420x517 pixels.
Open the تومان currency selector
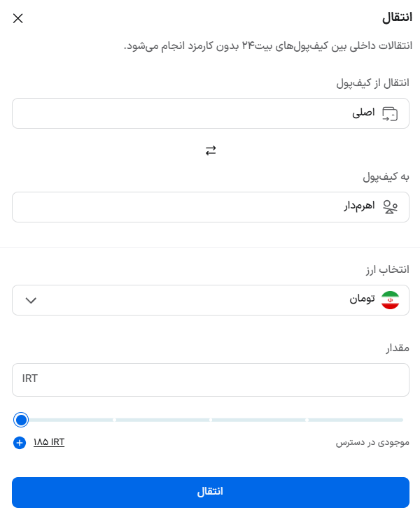coord(210,300)
